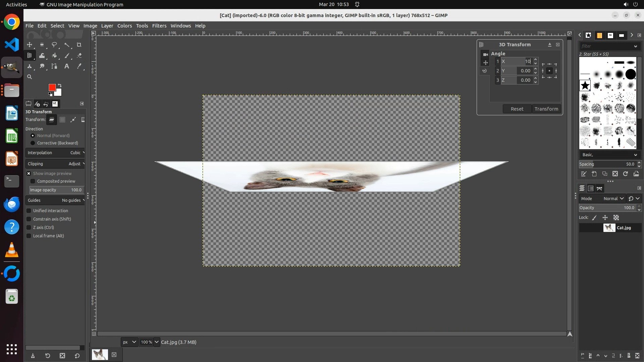Select the Bucket Fill tool
This screenshot has width=644, height=362.
pyautogui.click(x=54, y=56)
